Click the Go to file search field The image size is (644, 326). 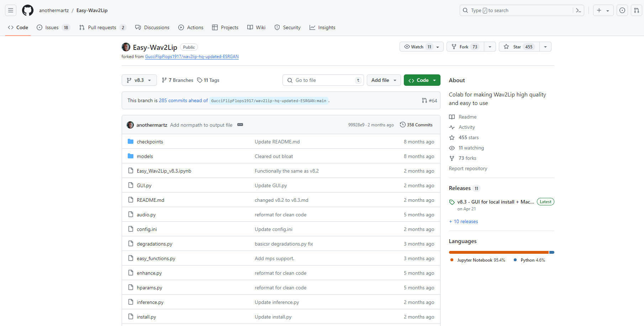tap(322, 80)
